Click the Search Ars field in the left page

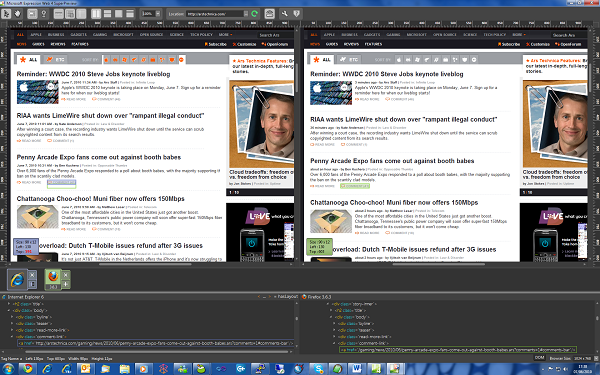[x=274, y=35]
